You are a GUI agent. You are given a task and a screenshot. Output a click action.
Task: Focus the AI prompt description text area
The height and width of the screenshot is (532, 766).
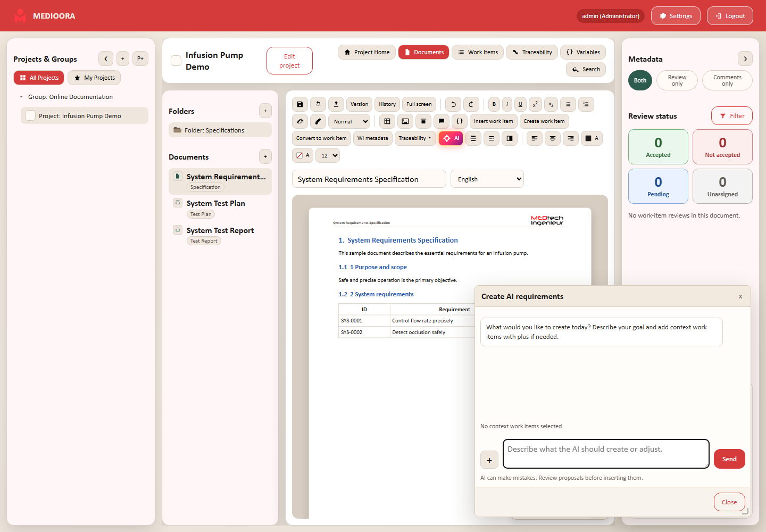(x=606, y=454)
